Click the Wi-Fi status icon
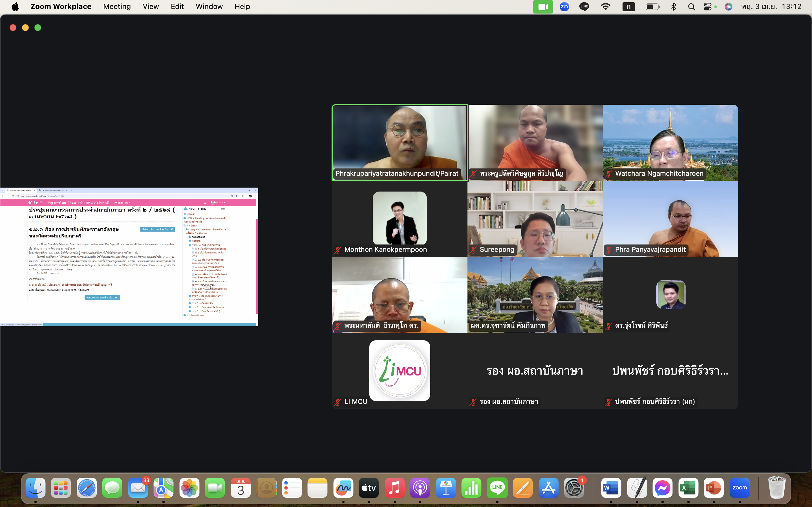This screenshot has height=507, width=812. click(x=605, y=7)
